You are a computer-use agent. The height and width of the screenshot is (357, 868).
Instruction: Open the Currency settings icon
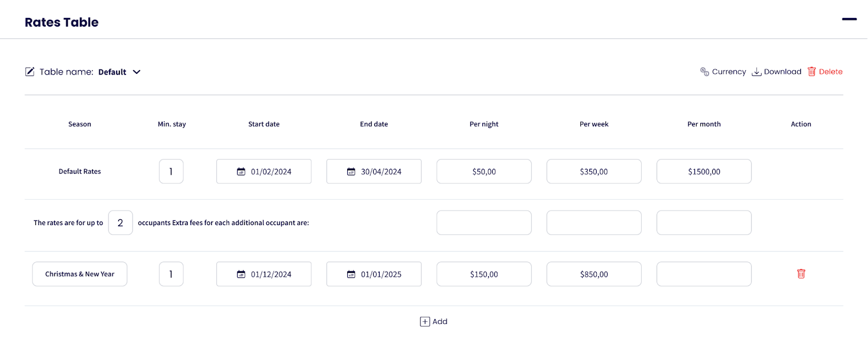705,72
